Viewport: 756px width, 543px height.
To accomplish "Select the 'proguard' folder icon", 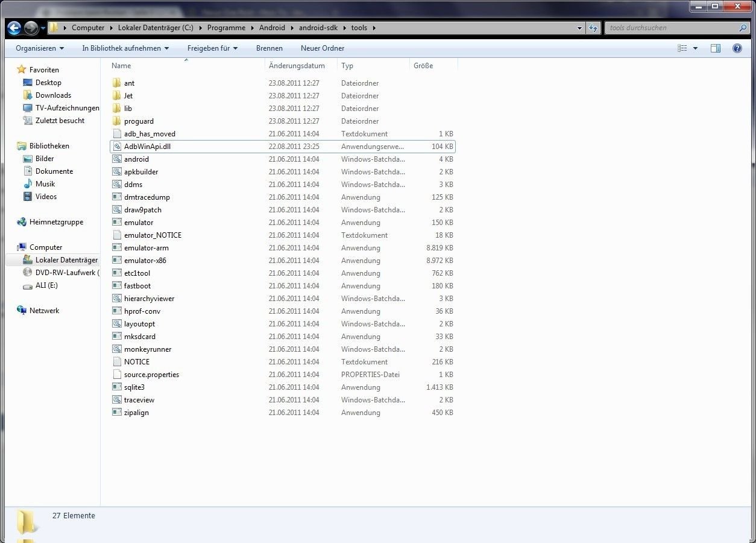I will click(117, 121).
